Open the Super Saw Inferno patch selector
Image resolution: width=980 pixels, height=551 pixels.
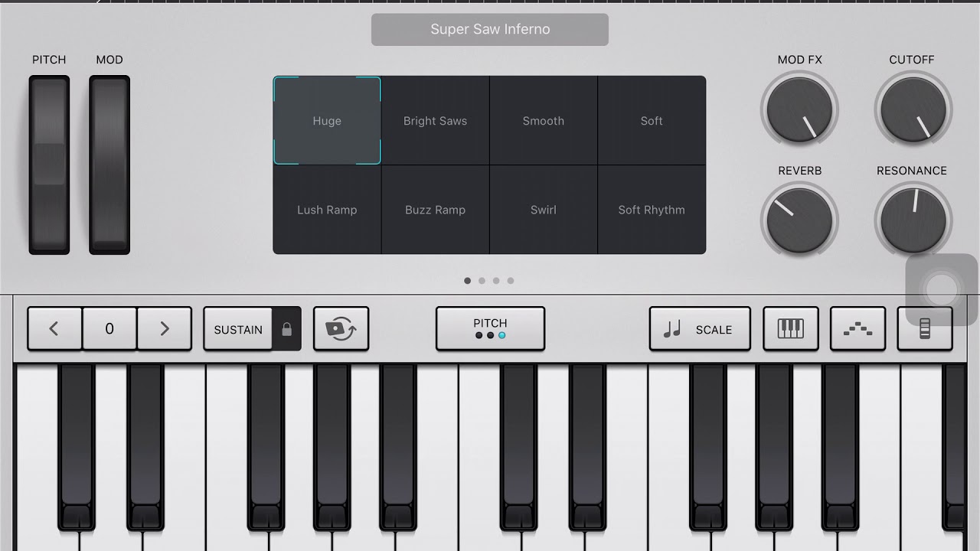coord(490,29)
